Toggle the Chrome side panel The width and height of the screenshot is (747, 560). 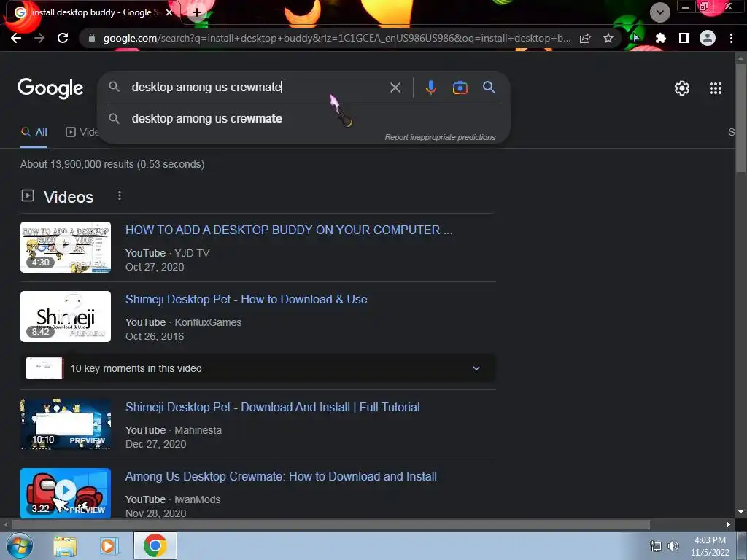pyautogui.click(x=684, y=38)
